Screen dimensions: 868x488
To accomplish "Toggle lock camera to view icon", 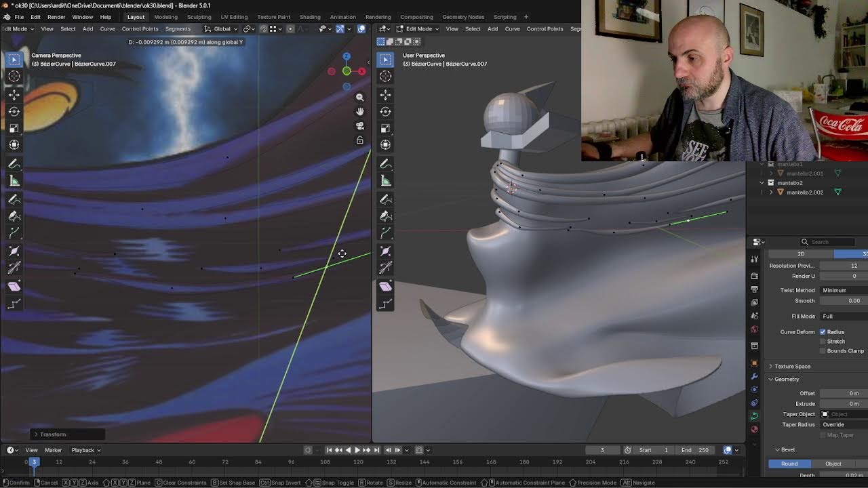I will tap(360, 140).
